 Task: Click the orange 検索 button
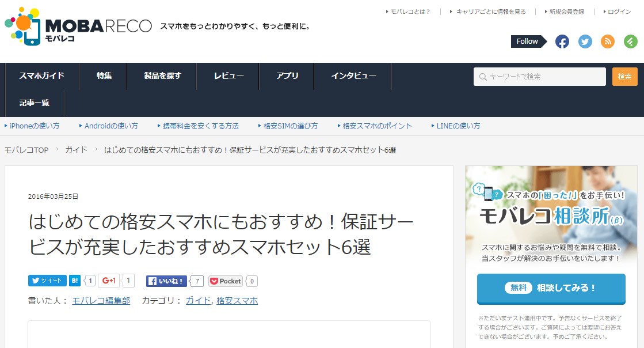(x=624, y=77)
